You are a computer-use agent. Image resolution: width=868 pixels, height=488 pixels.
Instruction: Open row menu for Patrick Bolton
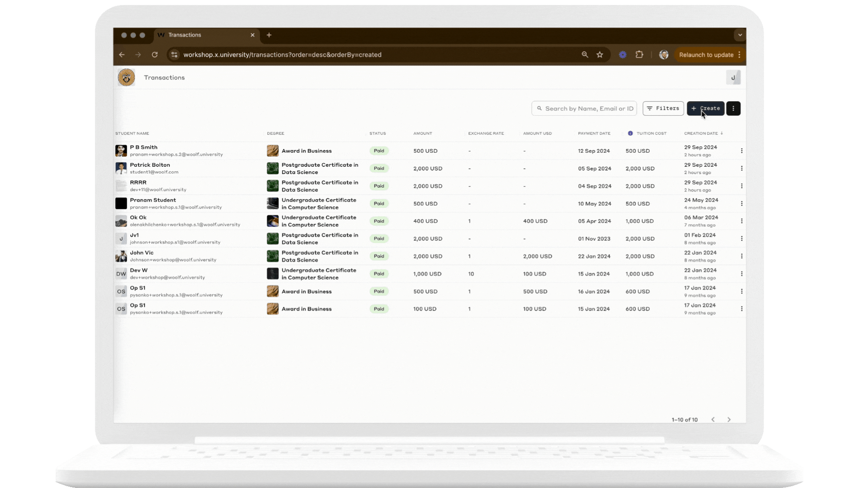click(x=741, y=169)
